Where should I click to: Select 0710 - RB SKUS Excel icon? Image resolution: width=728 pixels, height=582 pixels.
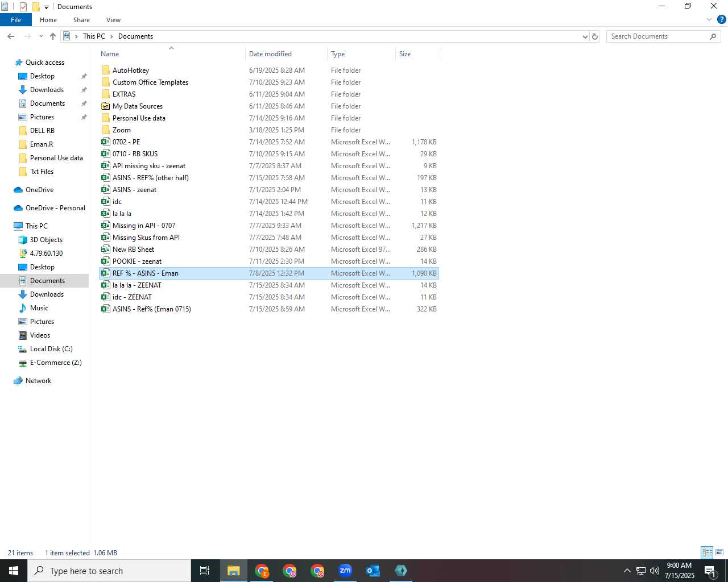(106, 154)
